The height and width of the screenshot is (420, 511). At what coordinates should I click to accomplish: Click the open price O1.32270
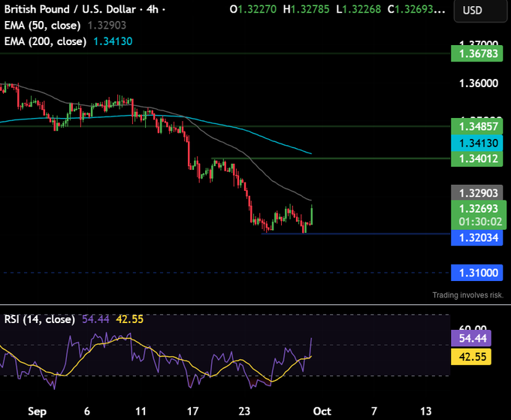click(x=253, y=9)
